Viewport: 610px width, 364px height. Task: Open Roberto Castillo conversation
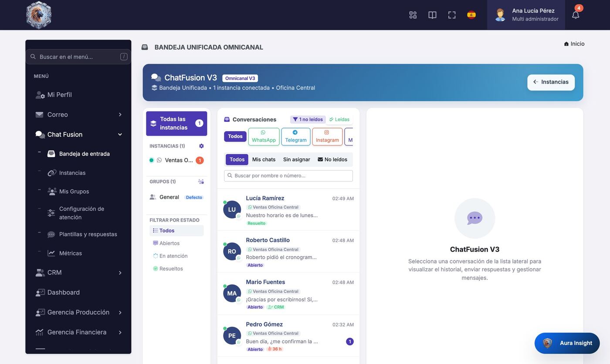(x=288, y=252)
